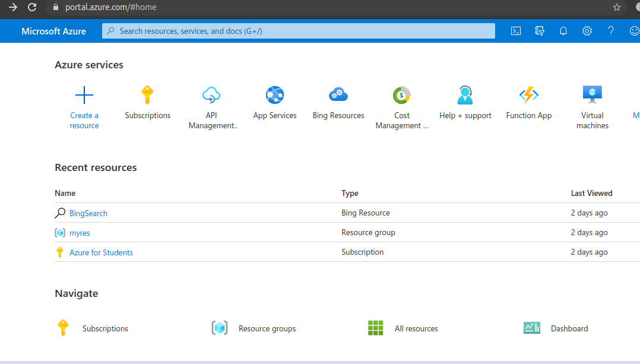Open All resources text under Navigate

coord(416,328)
